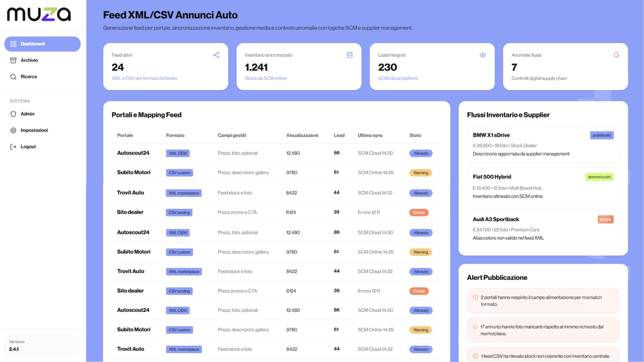
Task: Click the 'Alert Pubblicazione' heading
Action: [x=497, y=277]
